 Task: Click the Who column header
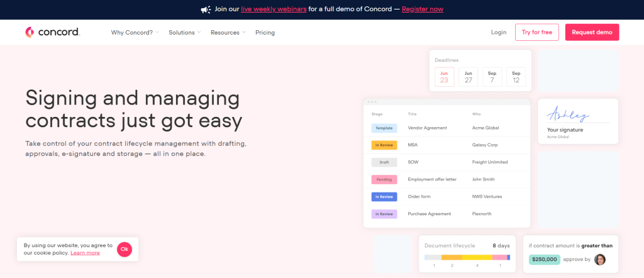point(477,114)
